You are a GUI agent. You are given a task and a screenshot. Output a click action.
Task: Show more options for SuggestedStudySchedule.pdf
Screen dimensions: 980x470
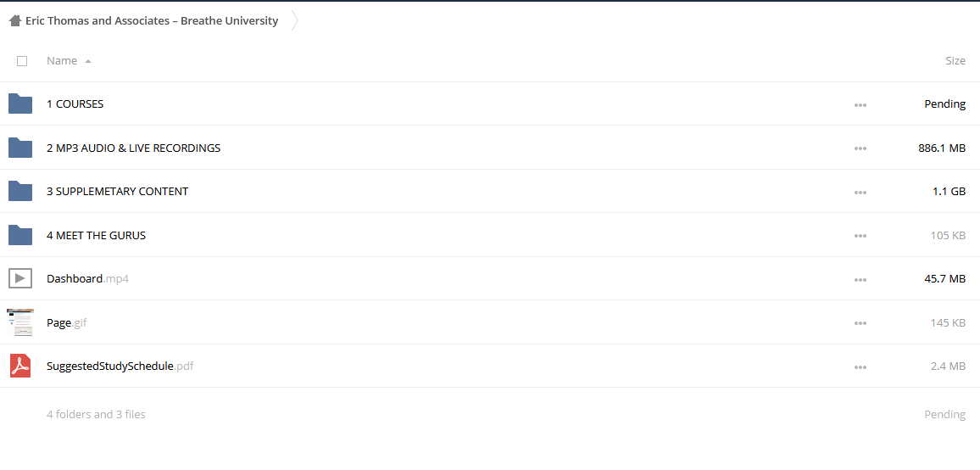pos(860,367)
